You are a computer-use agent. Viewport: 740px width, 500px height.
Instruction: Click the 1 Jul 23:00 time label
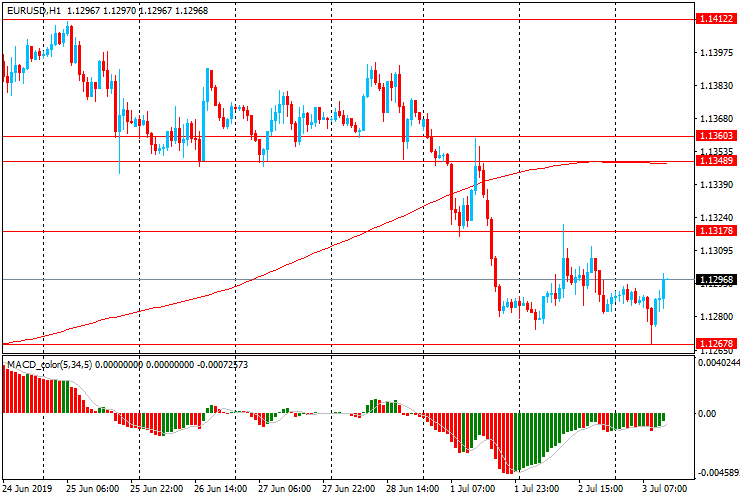(537, 488)
